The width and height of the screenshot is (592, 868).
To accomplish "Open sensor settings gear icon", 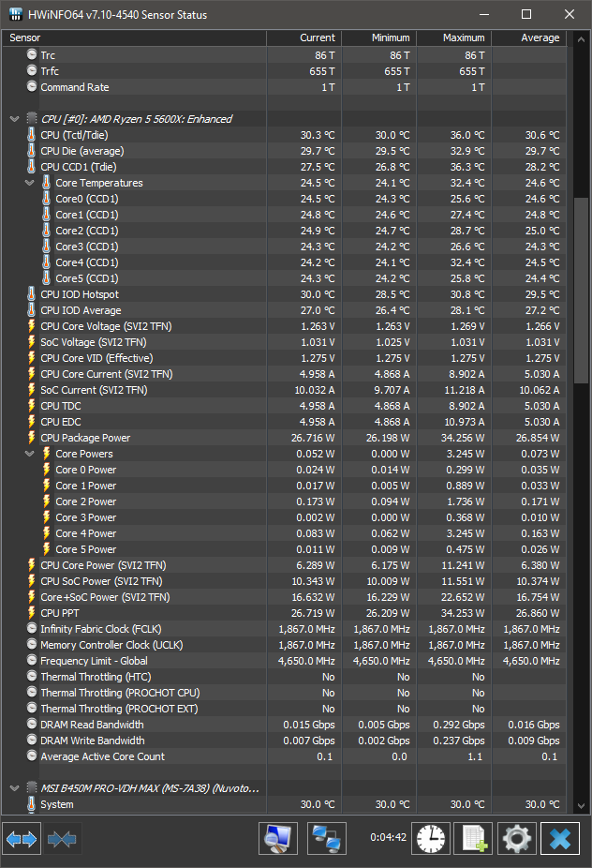I will pyautogui.click(x=517, y=838).
